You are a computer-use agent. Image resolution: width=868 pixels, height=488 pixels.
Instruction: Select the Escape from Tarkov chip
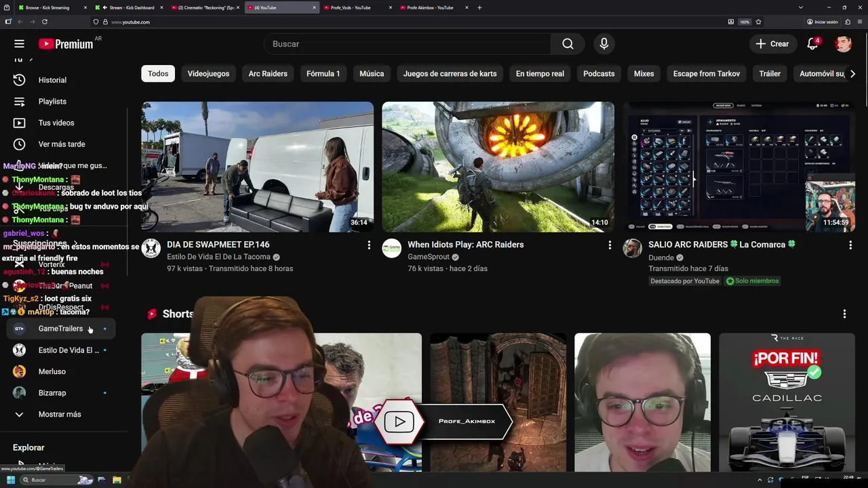pyautogui.click(x=706, y=73)
